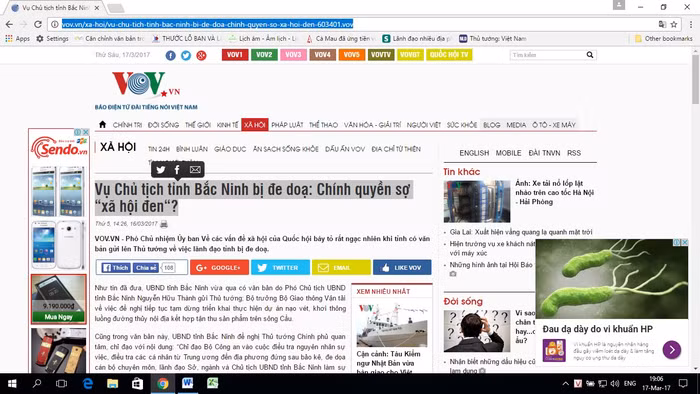Open VOV Twitter icon in header
The image size is (700, 394).
[186, 55]
